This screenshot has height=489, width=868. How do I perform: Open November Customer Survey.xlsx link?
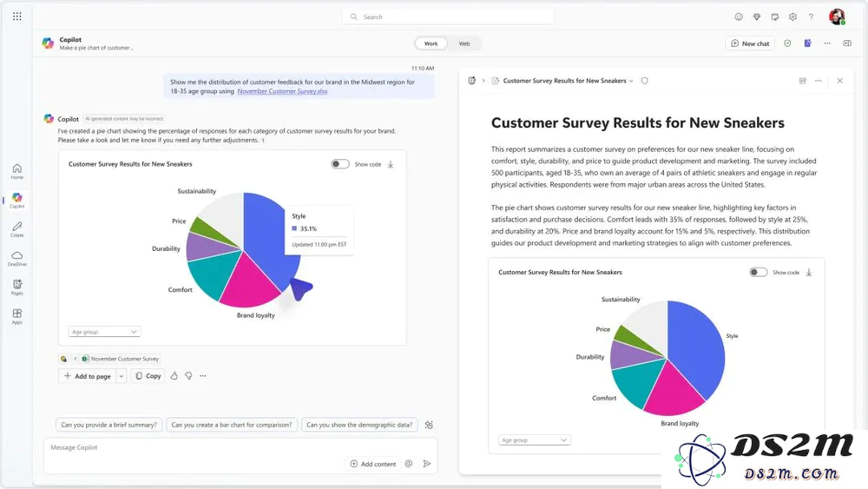282,91
